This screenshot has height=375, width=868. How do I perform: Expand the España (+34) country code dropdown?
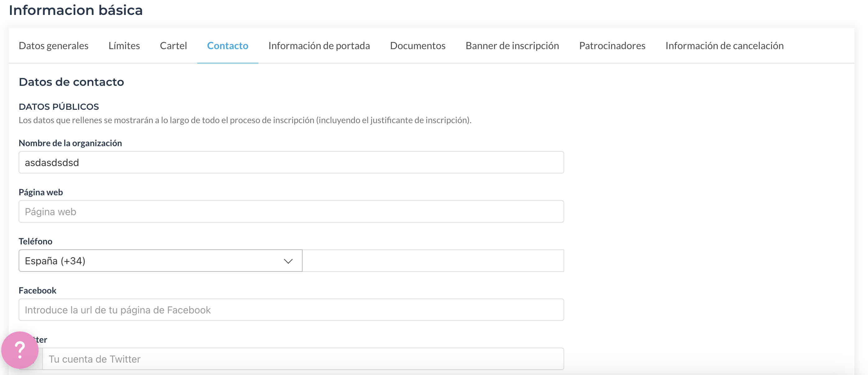click(x=160, y=260)
